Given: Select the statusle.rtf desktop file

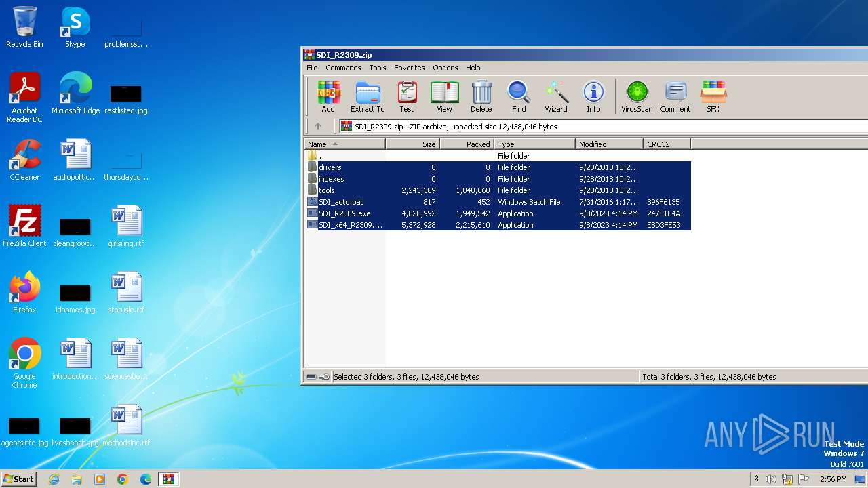Looking at the screenshot, I should click(x=126, y=293).
